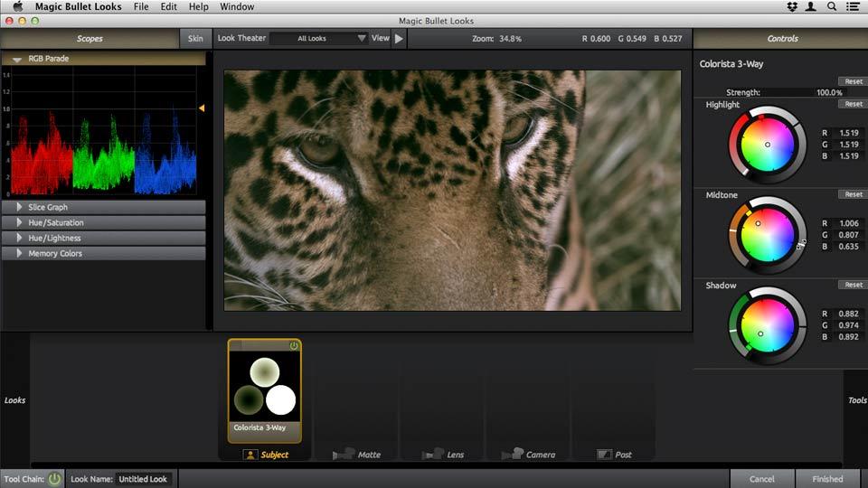
Task: Expand the Slice Graph scope
Action: coord(19,207)
